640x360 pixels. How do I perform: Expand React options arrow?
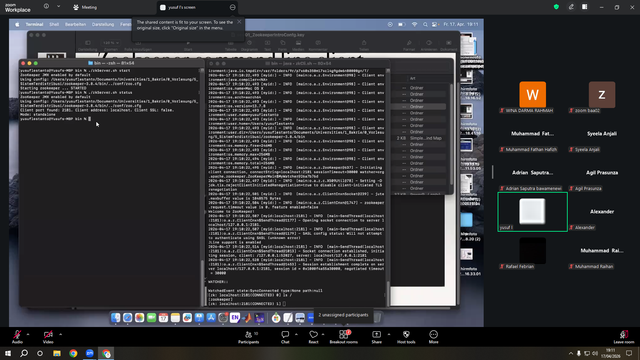pyautogui.click(x=323, y=334)
